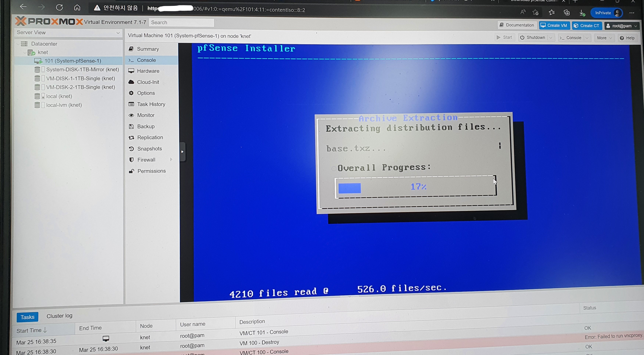Sort by the Status column header
The image size is (644, 355).
pyautogui.click(x=611, y=308)
